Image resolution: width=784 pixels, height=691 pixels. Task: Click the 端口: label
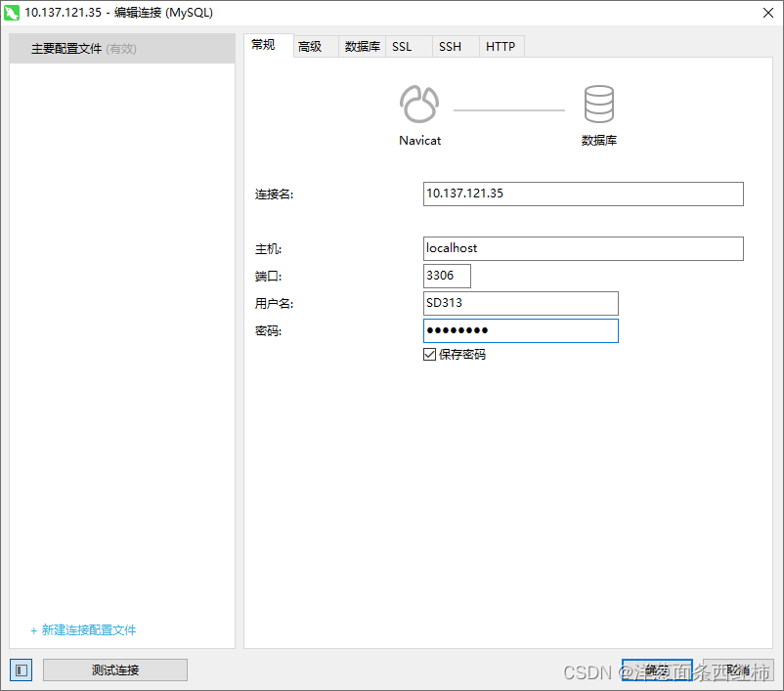pos(269,276)
